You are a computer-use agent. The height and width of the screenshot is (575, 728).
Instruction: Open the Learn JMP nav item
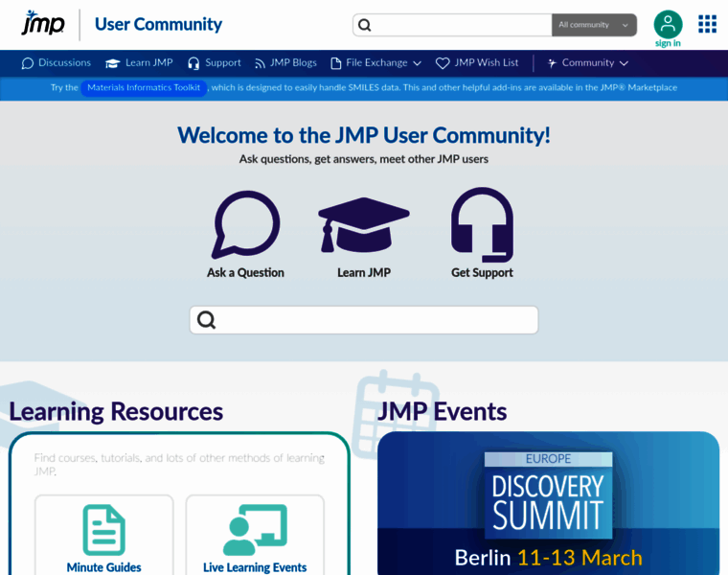click(149, 62)
